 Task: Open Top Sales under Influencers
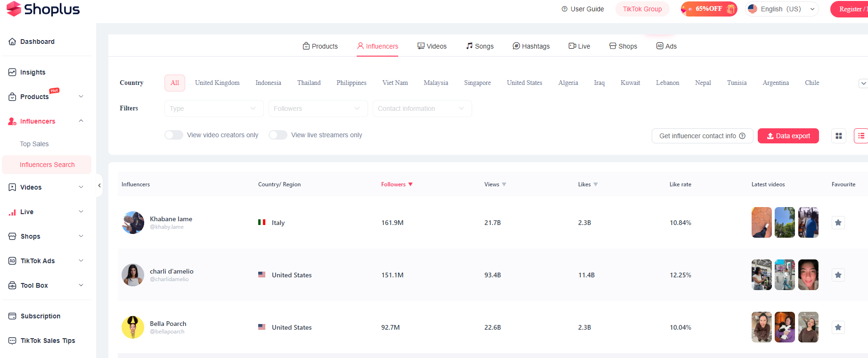pos(34,144)
